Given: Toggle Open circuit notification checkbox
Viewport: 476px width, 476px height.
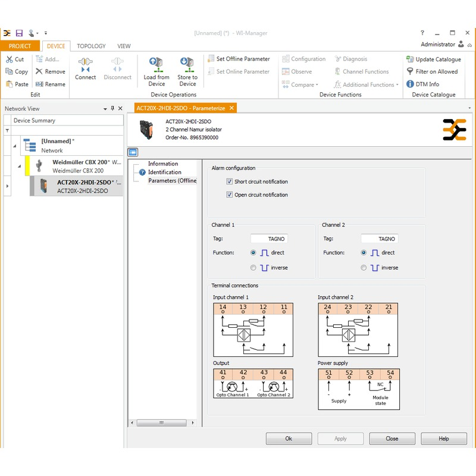Looking at the screenshot, I should [230, 195].
